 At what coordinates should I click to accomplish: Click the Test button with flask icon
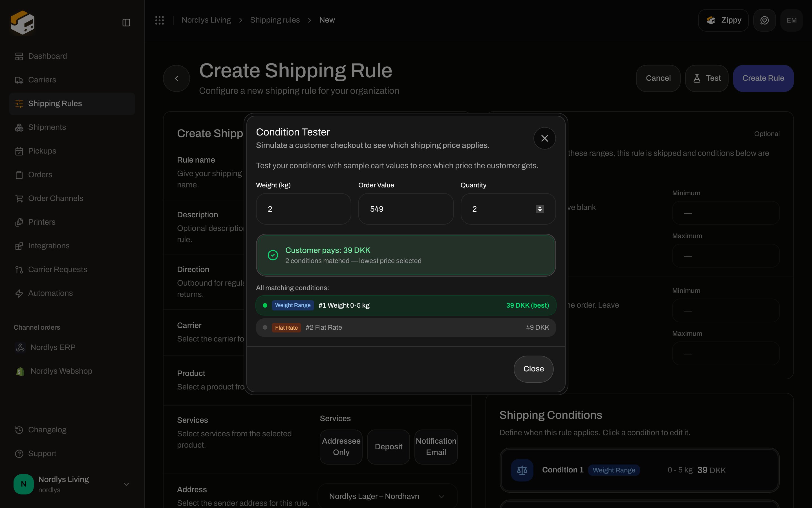[707, 78]
